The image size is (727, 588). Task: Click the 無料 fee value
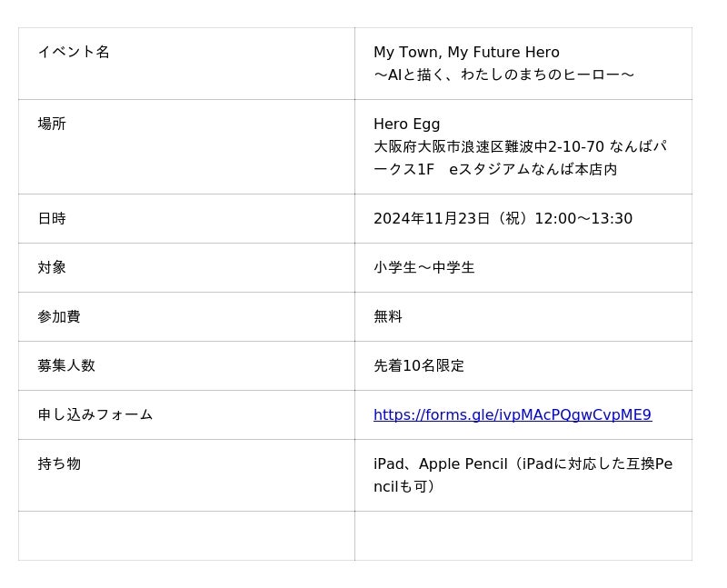pos(388,317)
